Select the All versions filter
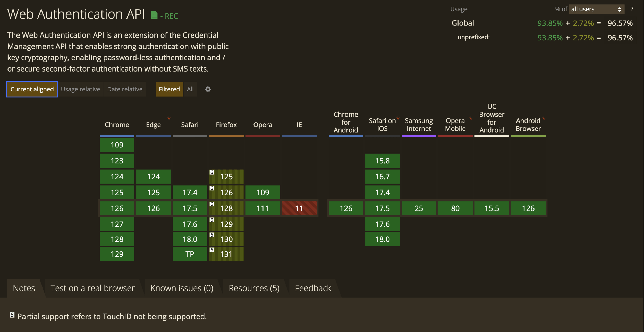Screen dimensions: 644x332 pos(190,89)
